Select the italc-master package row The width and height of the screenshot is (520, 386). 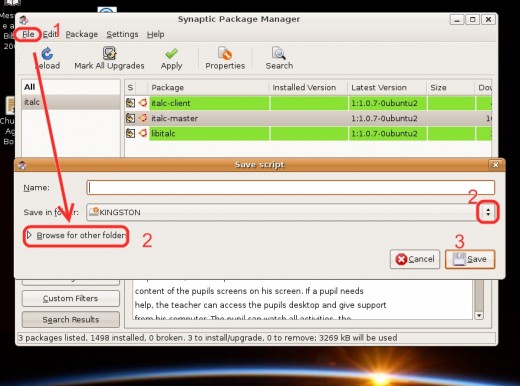tap(308, 118)
